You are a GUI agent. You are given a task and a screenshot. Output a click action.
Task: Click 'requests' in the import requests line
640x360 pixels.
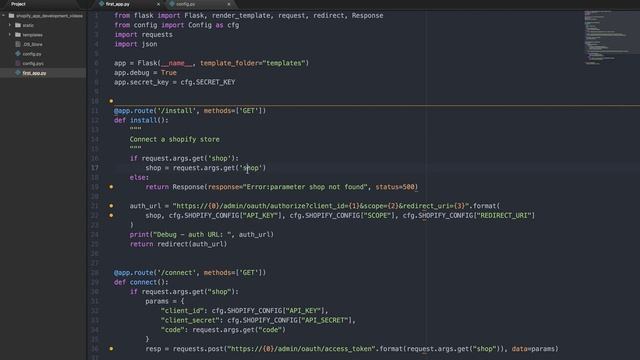(x=157, y=35)
